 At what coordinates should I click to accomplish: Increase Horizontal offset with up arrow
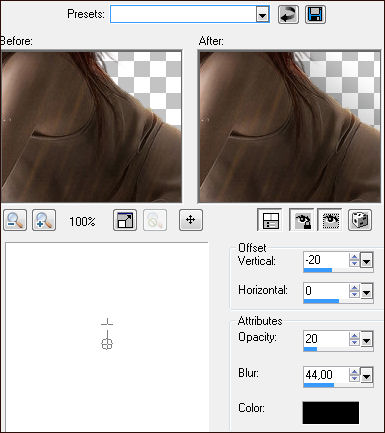(354, 288)
